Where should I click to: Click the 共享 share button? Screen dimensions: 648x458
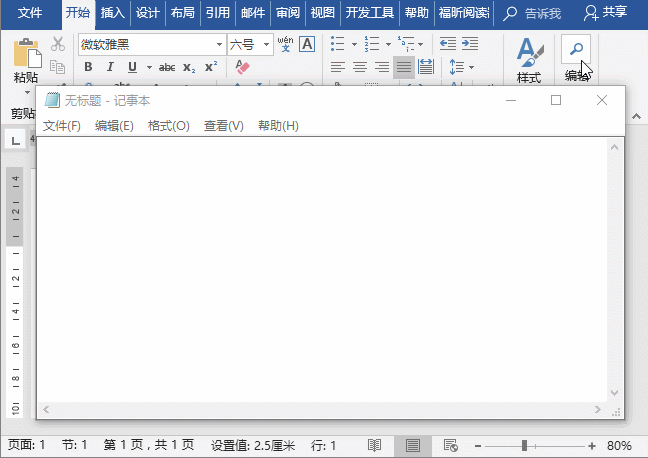point(605,13)
